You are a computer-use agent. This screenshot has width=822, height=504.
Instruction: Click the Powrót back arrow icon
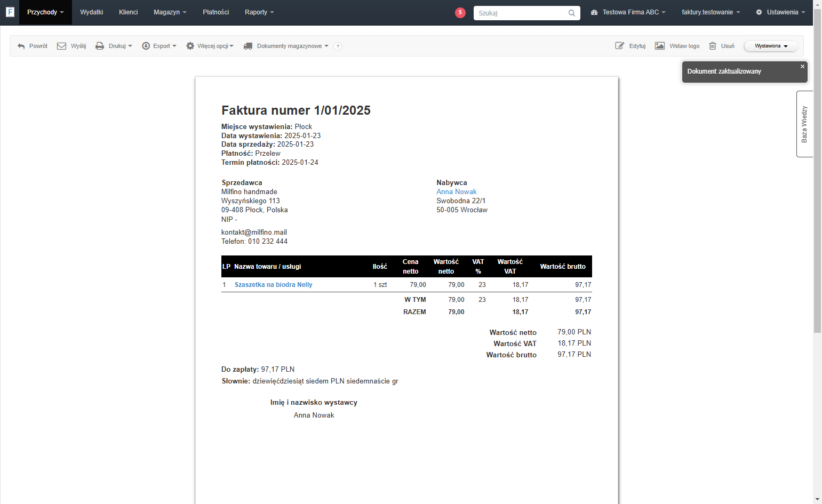coord(21,46)
